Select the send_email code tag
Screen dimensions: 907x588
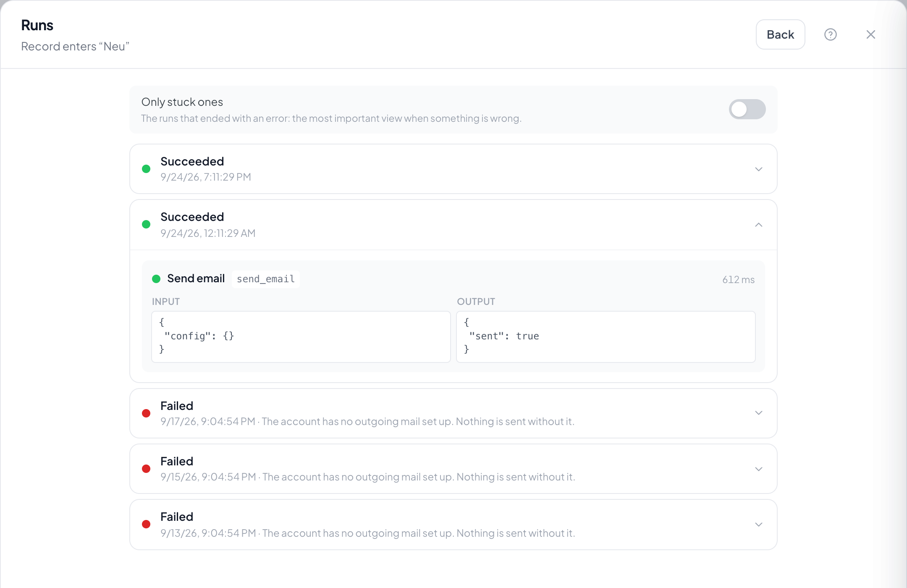[265, 279]
